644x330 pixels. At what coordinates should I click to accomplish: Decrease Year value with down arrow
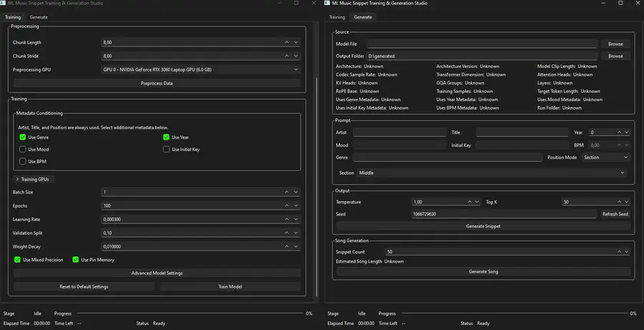click(x=626, y=132)
